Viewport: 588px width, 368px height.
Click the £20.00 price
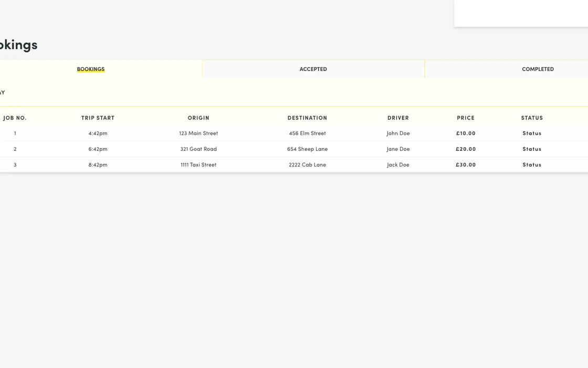point(466,149)
